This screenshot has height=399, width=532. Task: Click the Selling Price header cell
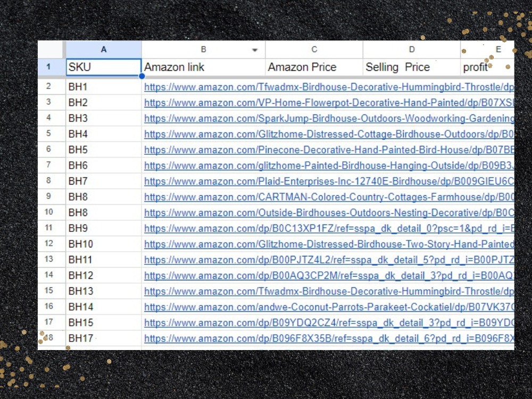click(412, 67)
